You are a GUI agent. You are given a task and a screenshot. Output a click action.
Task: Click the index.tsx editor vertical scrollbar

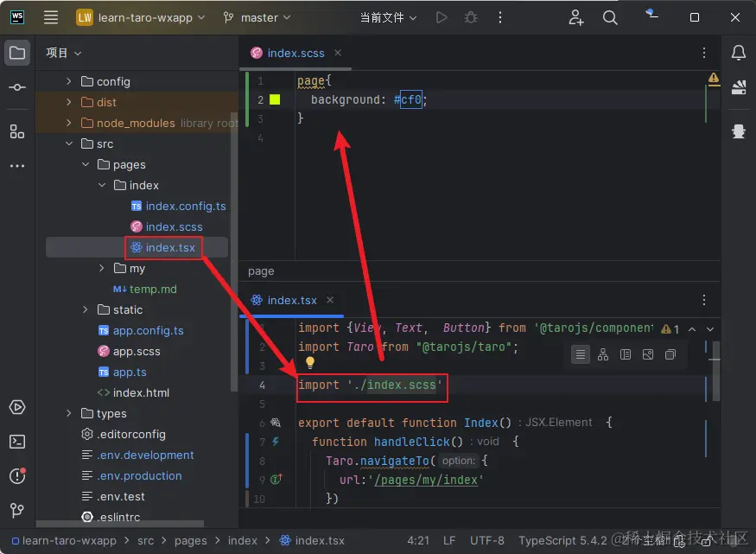pos(716,372)
